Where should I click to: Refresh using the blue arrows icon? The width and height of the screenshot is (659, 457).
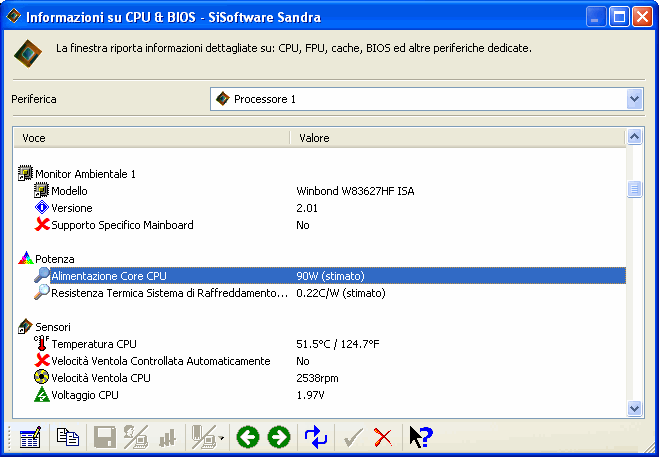[316, 437]
